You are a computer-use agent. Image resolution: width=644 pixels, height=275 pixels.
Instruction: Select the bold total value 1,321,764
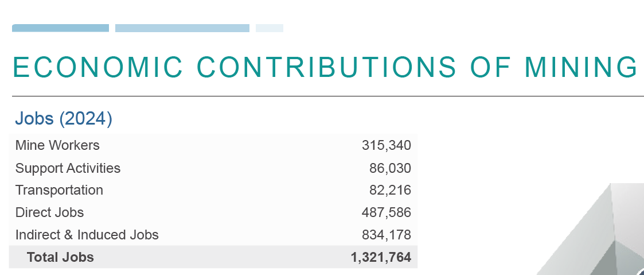[381, 257]
